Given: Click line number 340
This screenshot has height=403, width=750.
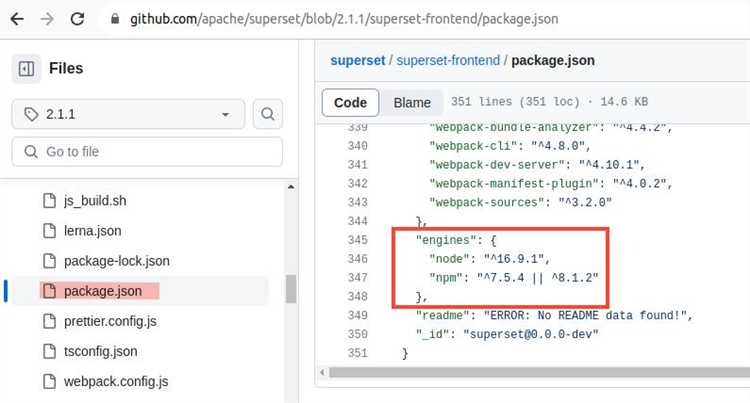Looking at the screenshot, I should tap(357, 146).
